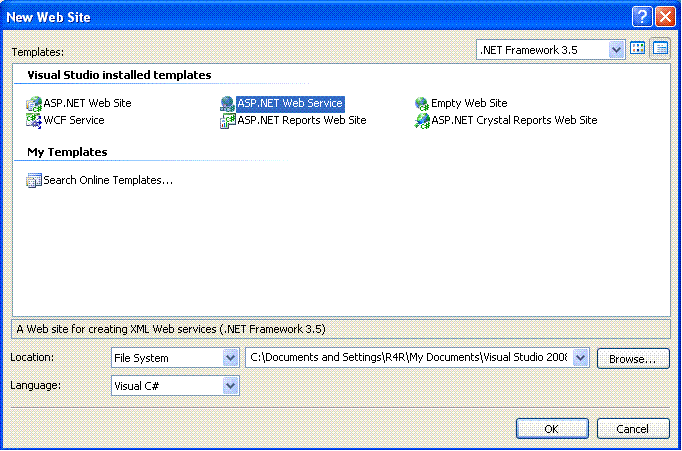Select the ASP.NET Web Site label

87,103
